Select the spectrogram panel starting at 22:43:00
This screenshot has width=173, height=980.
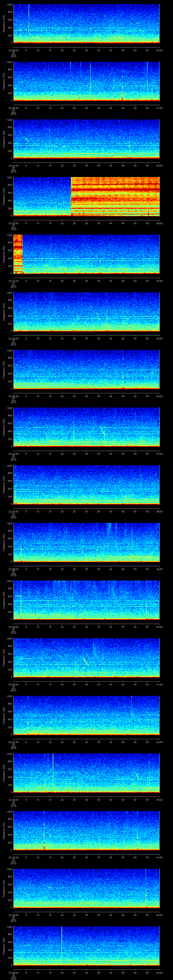[x=86, y=831]
